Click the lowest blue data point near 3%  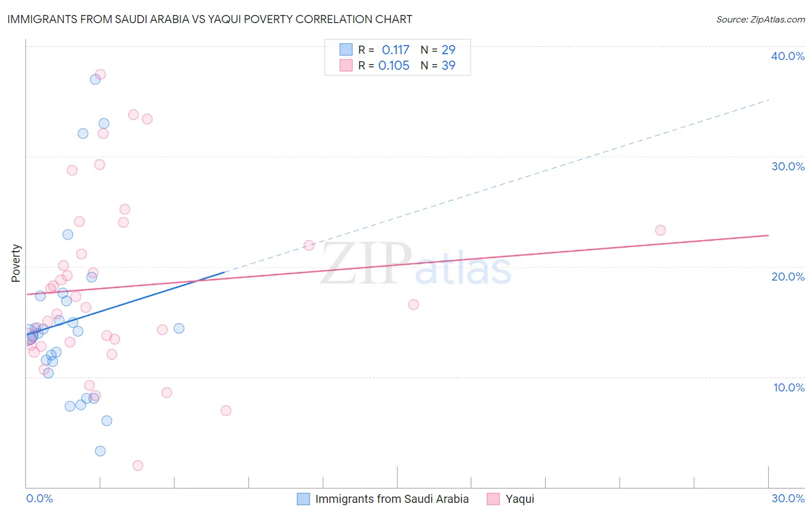click(100, 451)
